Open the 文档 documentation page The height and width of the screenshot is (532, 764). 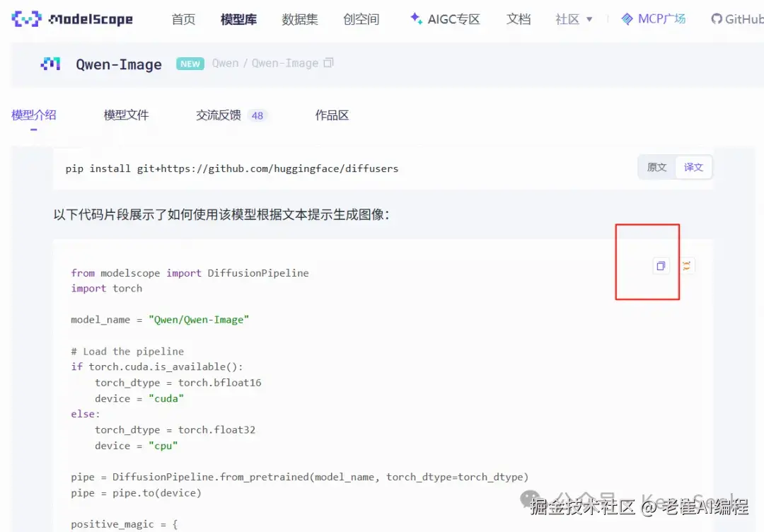click(x=519, y=19)
